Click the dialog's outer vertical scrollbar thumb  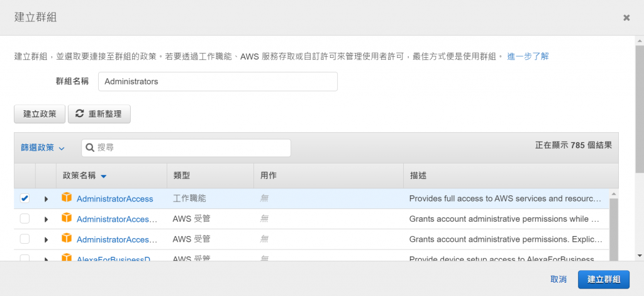tap(640, 109)
